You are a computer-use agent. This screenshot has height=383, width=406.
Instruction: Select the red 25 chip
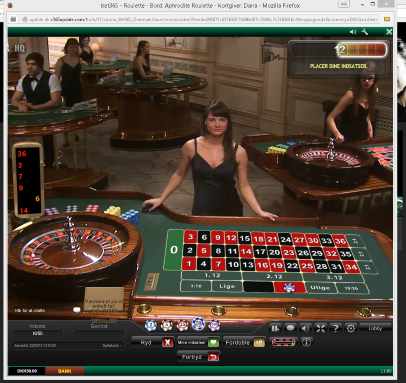tap(182, 325)
